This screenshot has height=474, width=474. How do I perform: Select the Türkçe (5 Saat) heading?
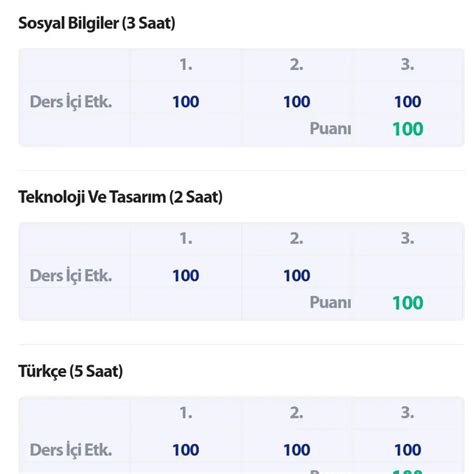pos(71,371)
